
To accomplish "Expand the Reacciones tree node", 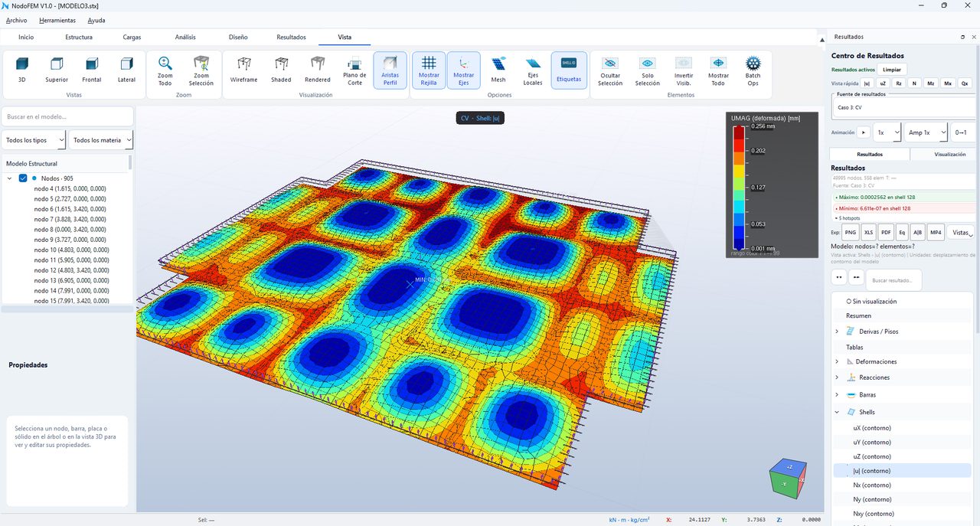I will pyautogui.click(x=837, y=377).
